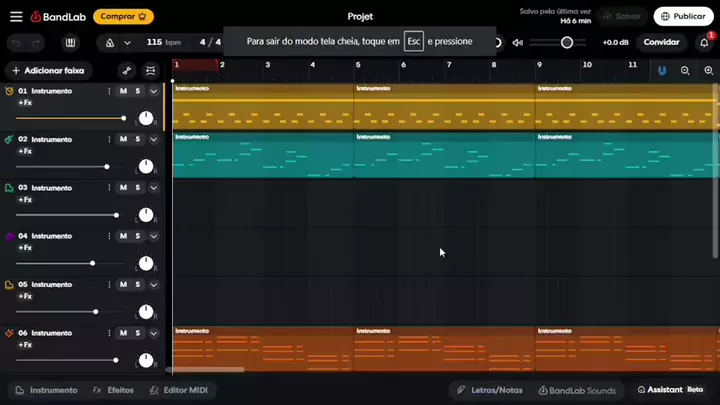Expand track 03 chevron dropdown

[x=153, y=188]
